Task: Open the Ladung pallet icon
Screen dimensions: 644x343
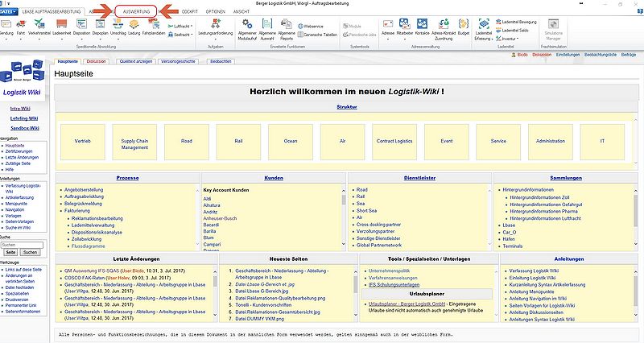Action: pyautogui.click(x=134, y=25)
